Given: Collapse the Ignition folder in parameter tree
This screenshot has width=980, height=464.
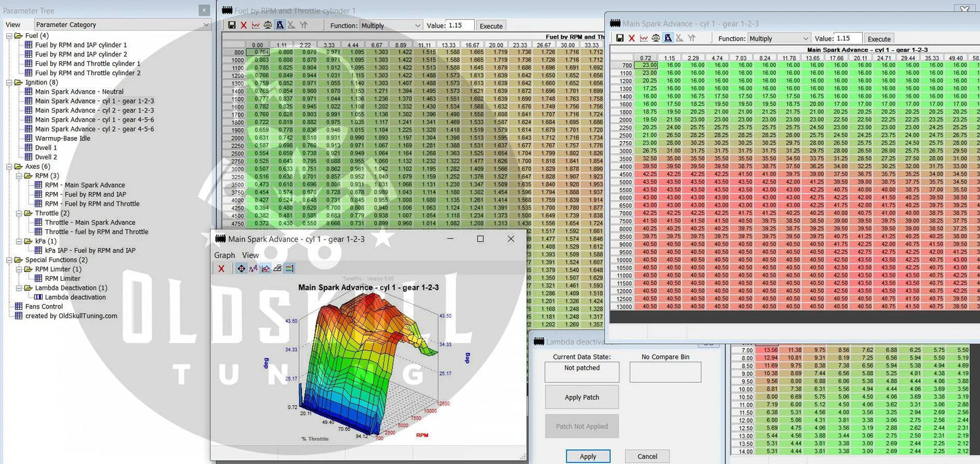Looking at the screenshot, I should pos(9,82).
